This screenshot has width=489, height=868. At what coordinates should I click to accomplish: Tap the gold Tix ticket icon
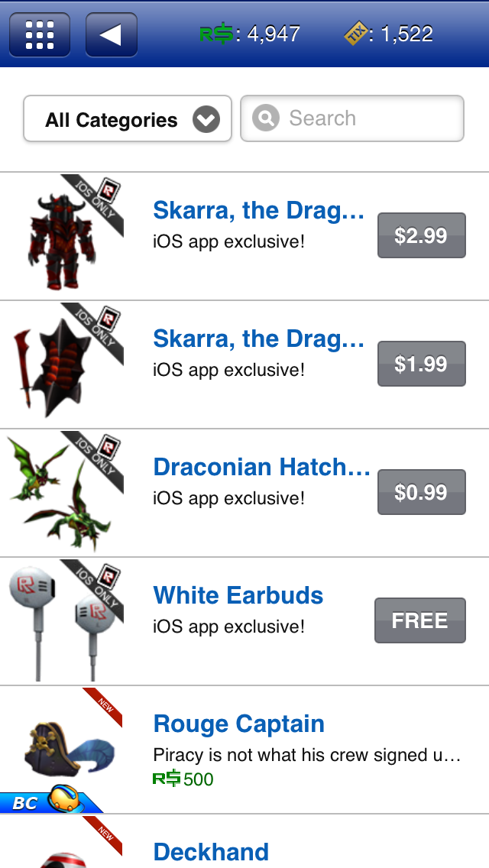click(355, 34)
